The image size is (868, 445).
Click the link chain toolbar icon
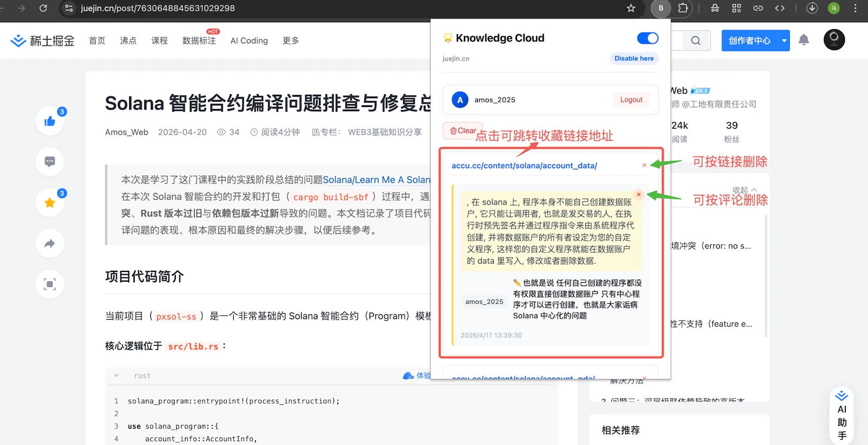(x=758, y=8)
